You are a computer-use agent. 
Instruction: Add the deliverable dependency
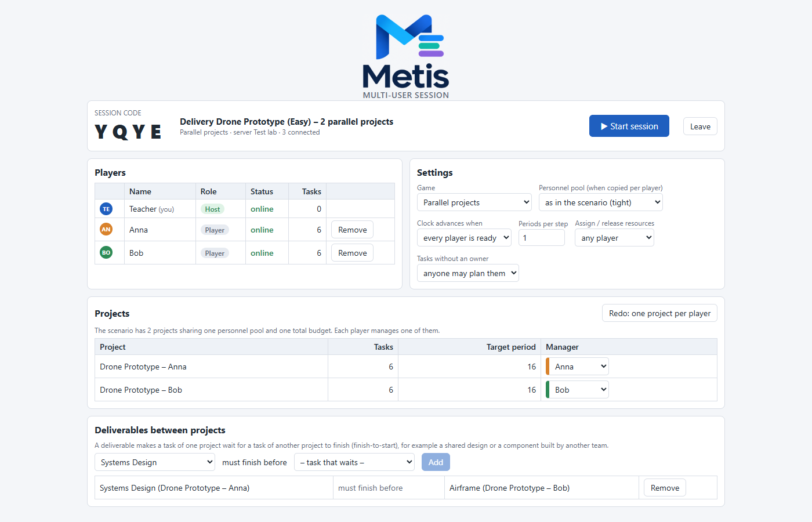436,462
